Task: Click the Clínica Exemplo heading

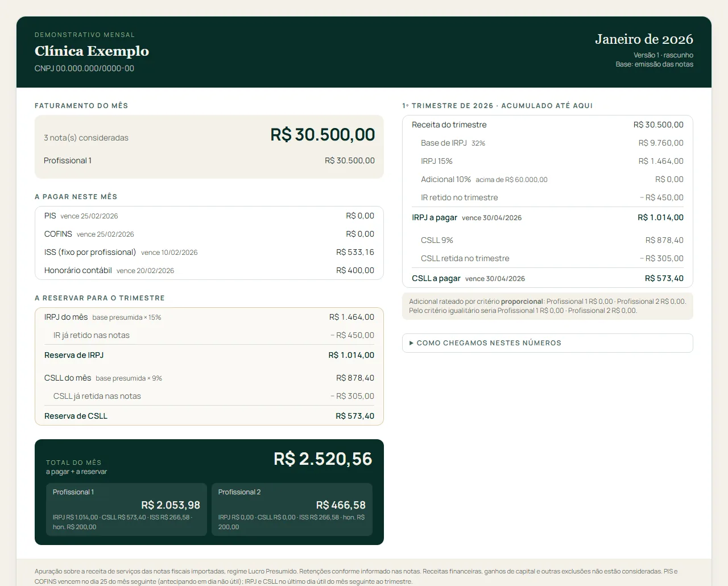Action: [x=92, y=51]
